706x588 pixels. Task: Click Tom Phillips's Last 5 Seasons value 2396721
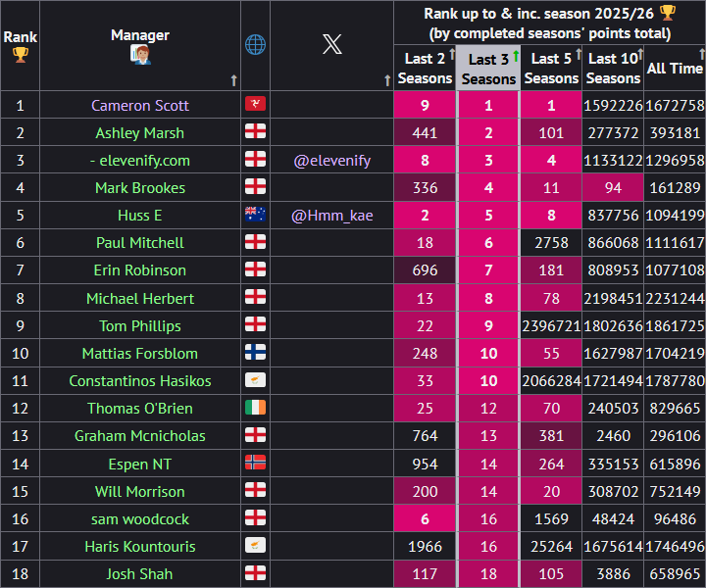tap(551, 326)
